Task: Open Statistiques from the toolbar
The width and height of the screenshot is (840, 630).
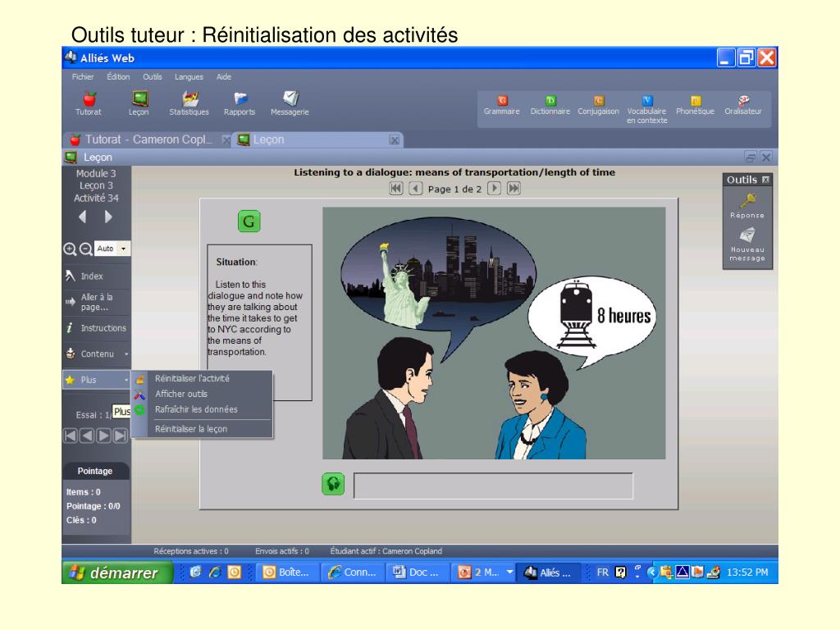Action: [189, 103]
